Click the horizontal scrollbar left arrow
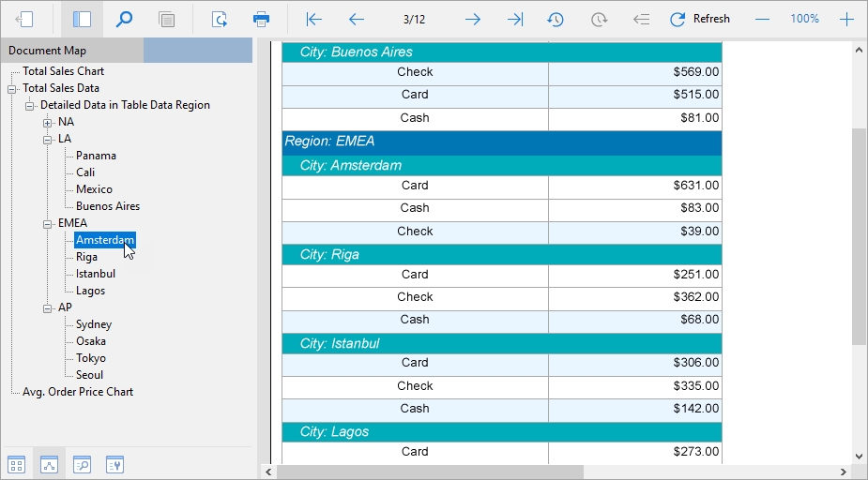This screenshot has width=868, height=480. pyautogui.click(x=268, y=472)
